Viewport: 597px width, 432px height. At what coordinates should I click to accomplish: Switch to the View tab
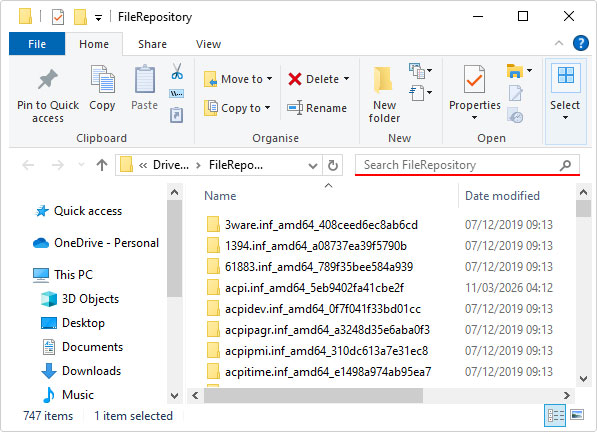(208, 44)
